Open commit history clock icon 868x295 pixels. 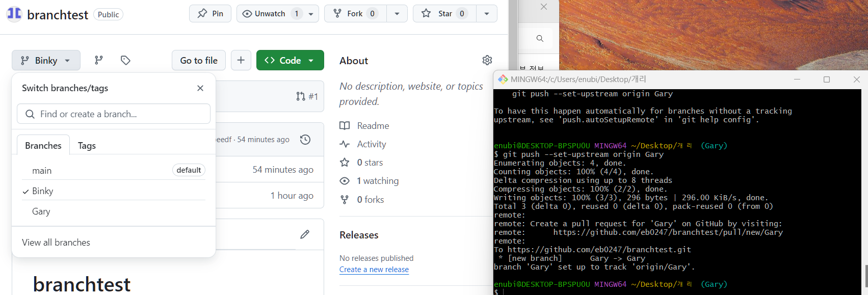pyautogui.click(x=305, y=140)
